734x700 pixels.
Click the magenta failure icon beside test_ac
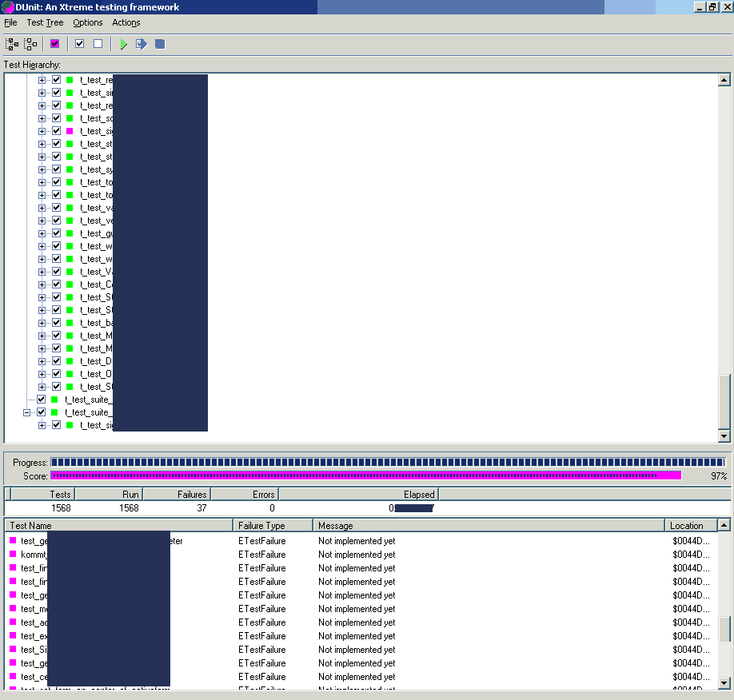(x=13, y=622)
